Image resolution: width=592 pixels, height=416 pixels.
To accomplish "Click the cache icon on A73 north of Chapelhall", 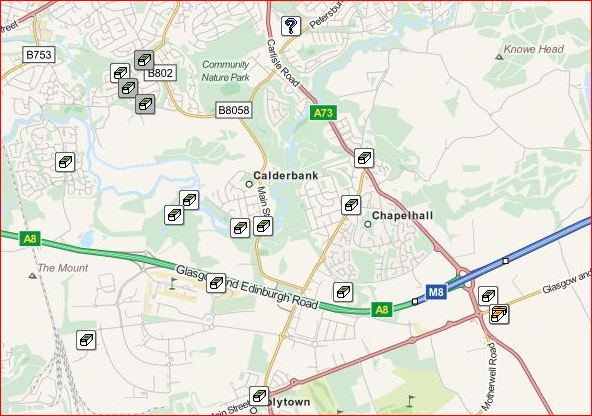I will [364, 158].
